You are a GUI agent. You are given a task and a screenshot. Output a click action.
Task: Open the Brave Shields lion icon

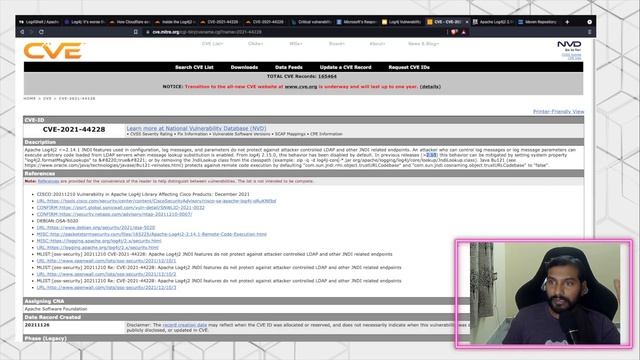(454, 32)
